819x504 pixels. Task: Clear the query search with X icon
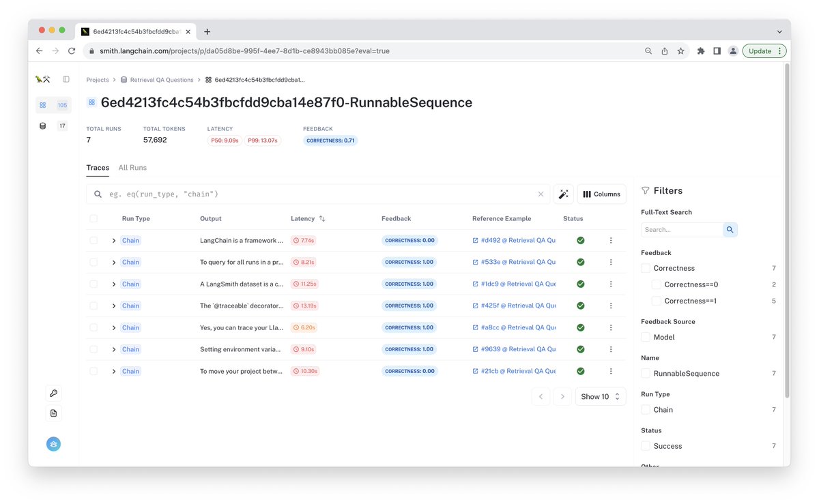click(541, 194)
